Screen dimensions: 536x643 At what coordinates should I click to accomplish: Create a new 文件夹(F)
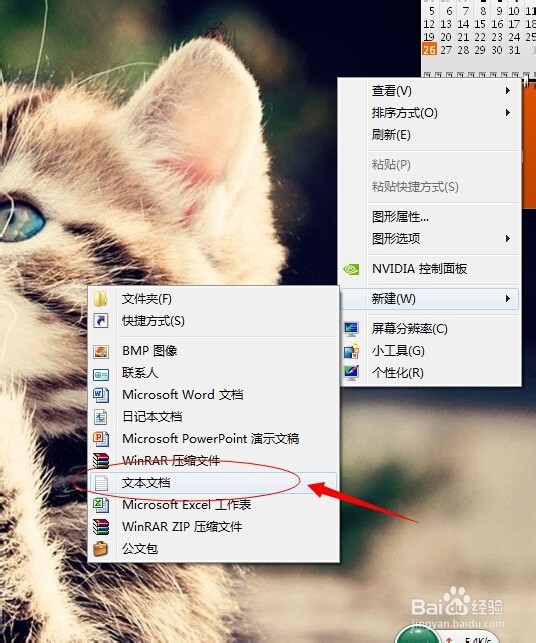click(x=213, y=299)
